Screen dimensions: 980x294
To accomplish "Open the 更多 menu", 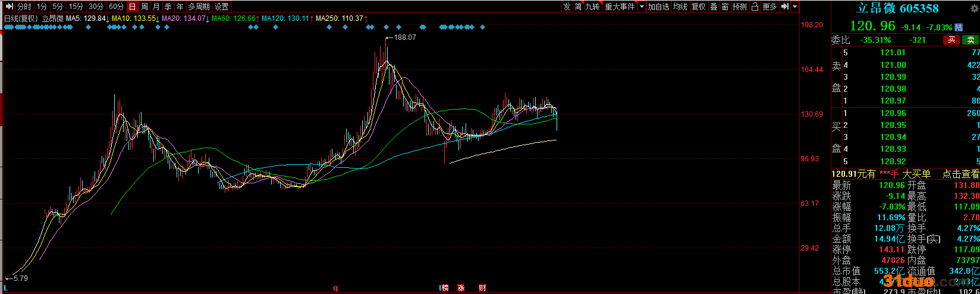I will [x=769, y=7].
